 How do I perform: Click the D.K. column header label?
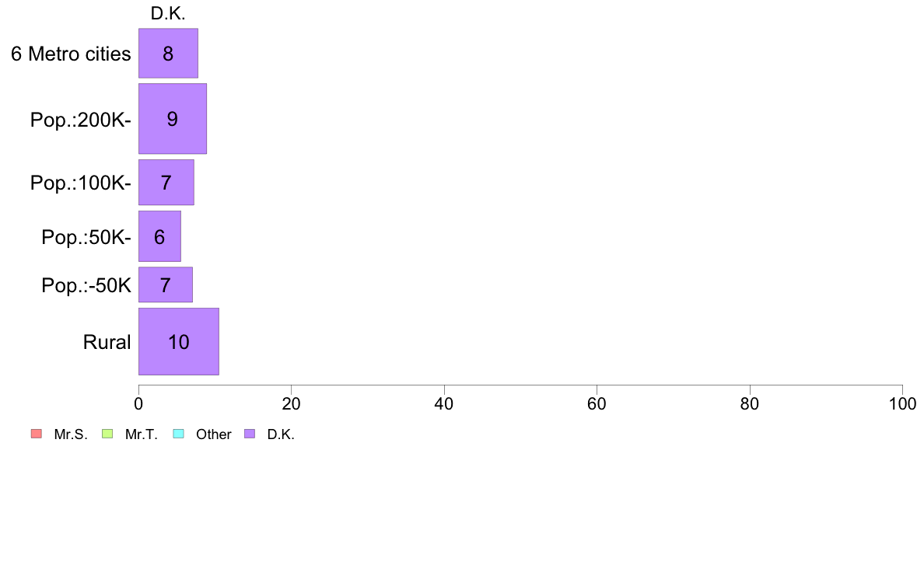[x=168, y=13]
